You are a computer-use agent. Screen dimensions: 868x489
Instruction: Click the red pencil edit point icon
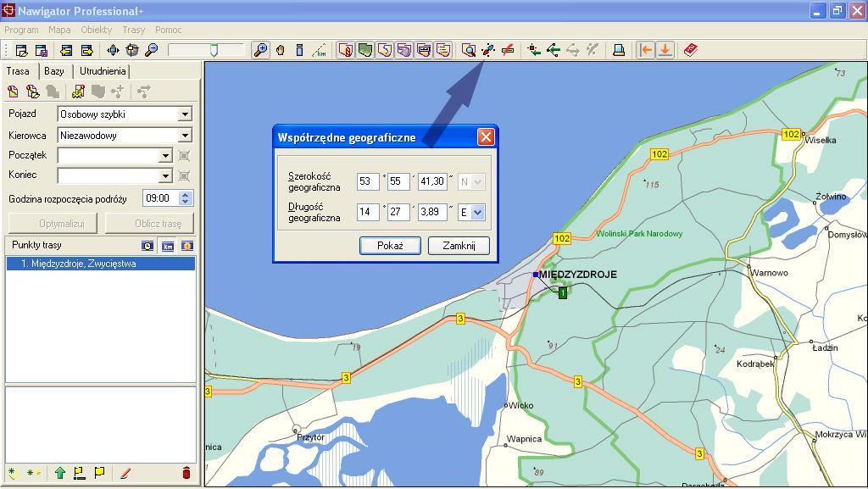click(x=125, y=473)
